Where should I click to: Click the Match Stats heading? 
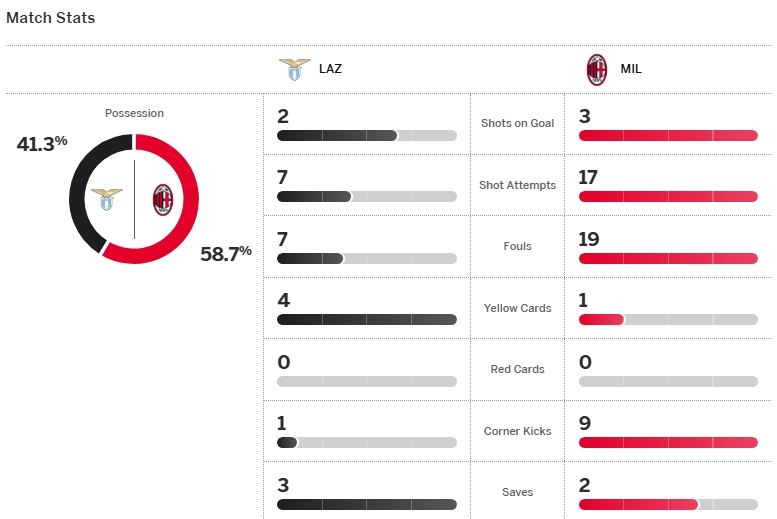pyautogui.click(x=51, y=18)
